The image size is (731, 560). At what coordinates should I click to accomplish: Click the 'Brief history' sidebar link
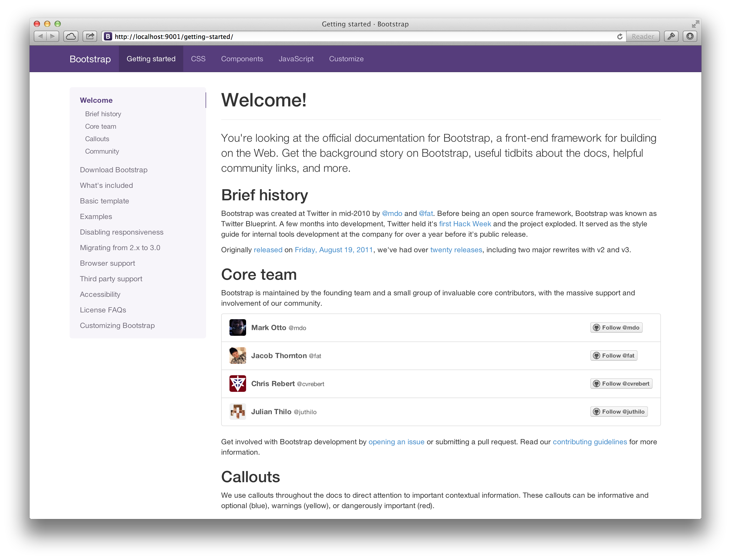click(103, 113)
